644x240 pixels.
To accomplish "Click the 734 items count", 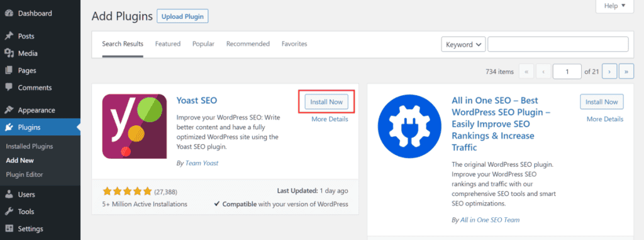I will pyautogui.click(x=499, y=72).
